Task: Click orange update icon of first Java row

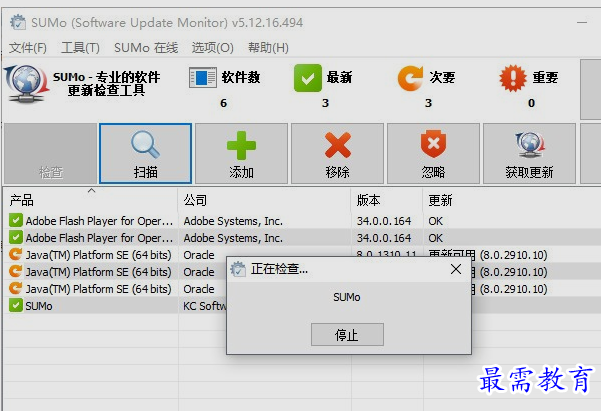Action: pos(16,254)
